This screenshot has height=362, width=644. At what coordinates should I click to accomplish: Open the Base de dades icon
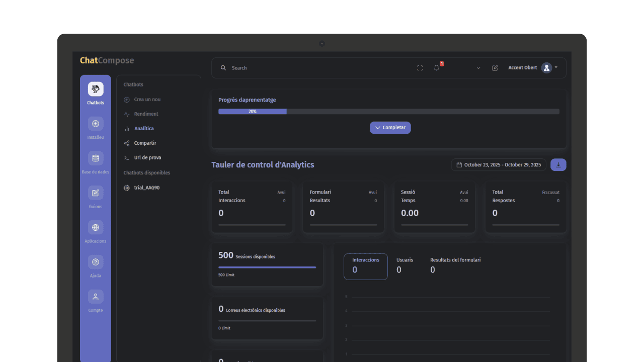96,158
